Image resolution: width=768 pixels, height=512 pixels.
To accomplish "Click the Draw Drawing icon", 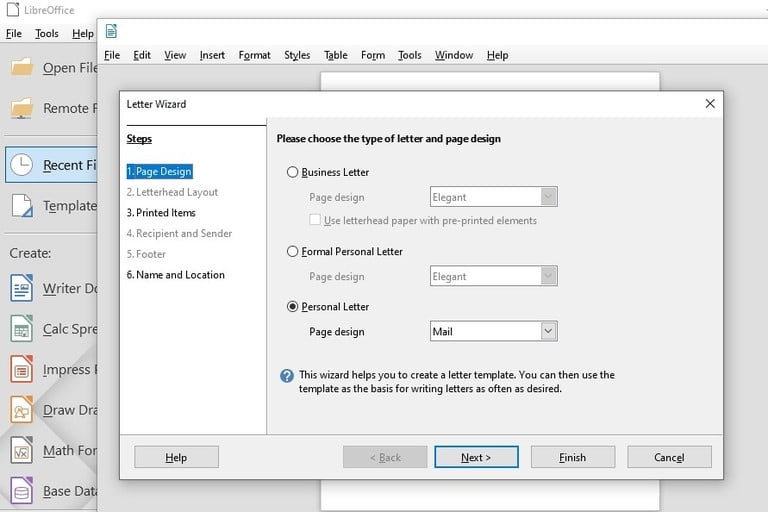I will click(22, 410).
